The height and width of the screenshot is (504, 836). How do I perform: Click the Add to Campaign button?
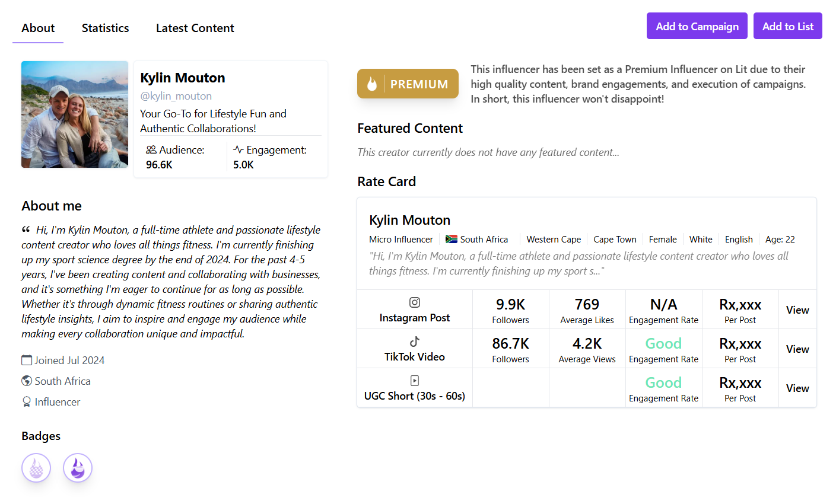pyautogui.click(x=697, y=25)
